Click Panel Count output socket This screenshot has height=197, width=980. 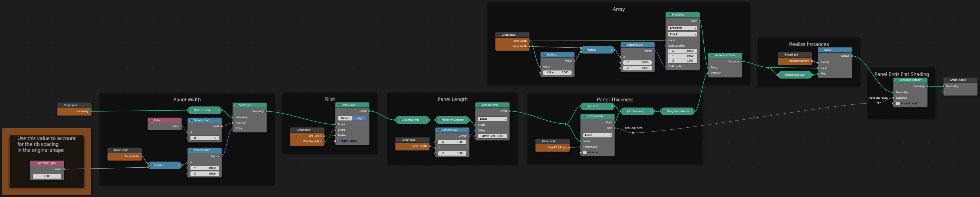(529, 41)
